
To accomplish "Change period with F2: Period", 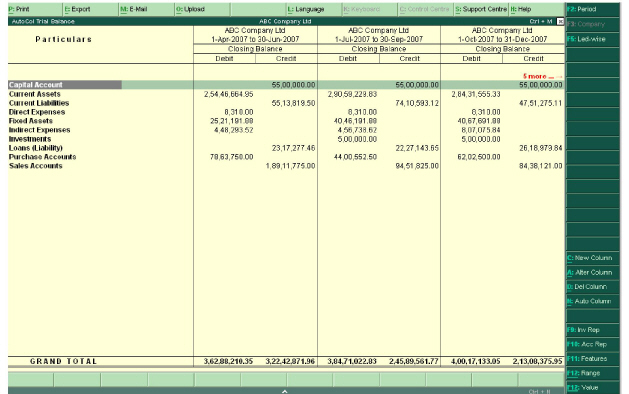I will [593, 9].
